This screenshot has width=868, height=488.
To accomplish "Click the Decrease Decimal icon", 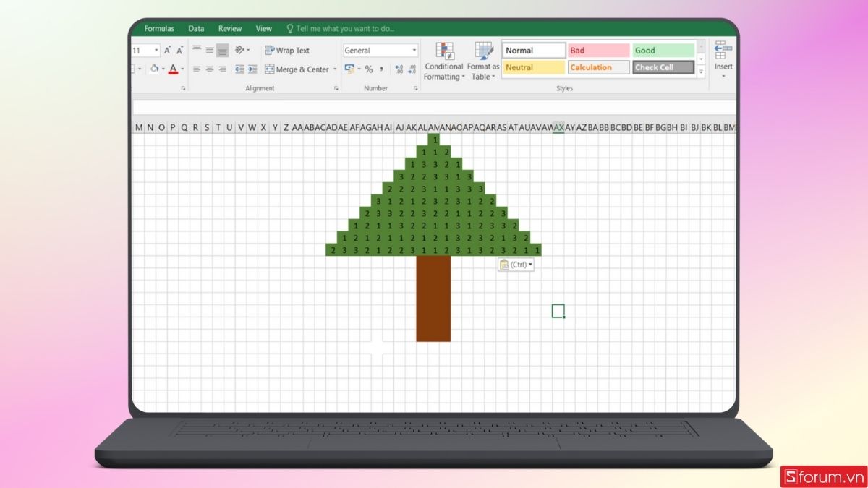I will pyautogui.click(x=412, y=69).
